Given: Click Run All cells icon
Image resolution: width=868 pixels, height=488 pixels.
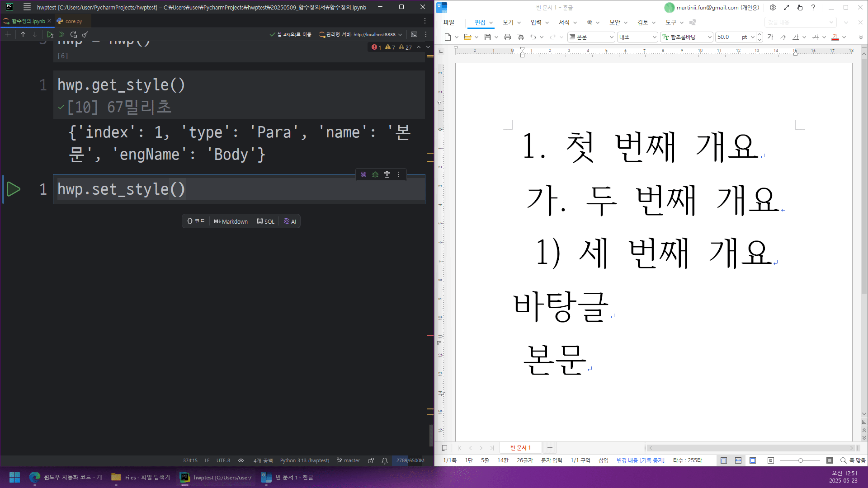Looking at the screenshot, I should pos(61,34).
